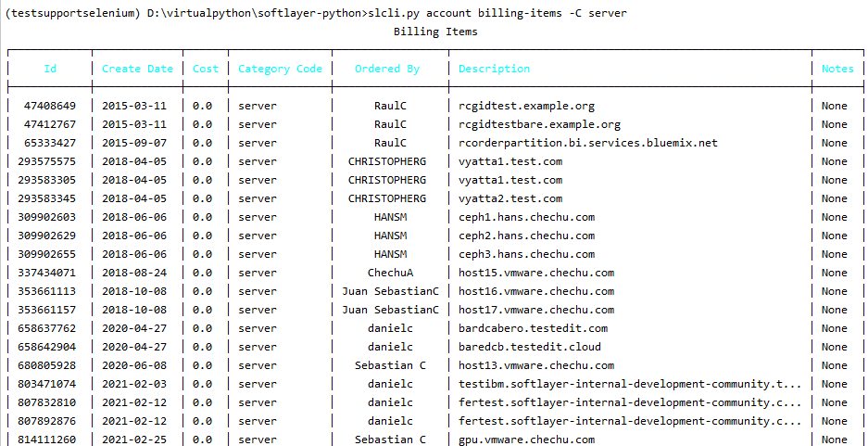Screen dimensions: 868x446
Task: Click description 'ceph1.hans.chechu.com'
Action: pyautogui.click(x=526, y=217)
